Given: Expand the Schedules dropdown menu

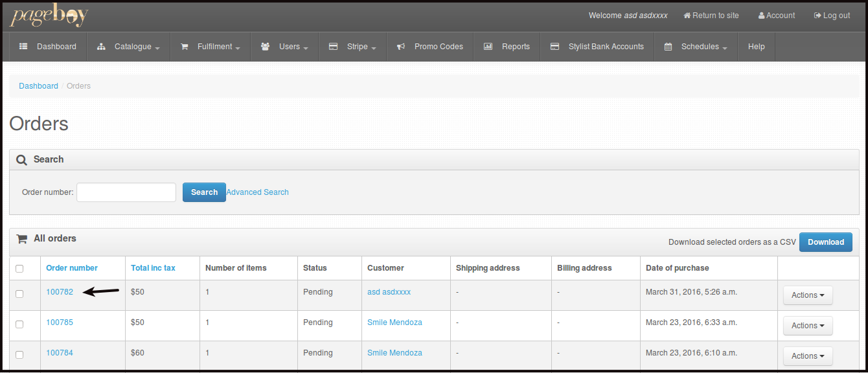Looking at the screenshot, I should [x=696, y=47].
